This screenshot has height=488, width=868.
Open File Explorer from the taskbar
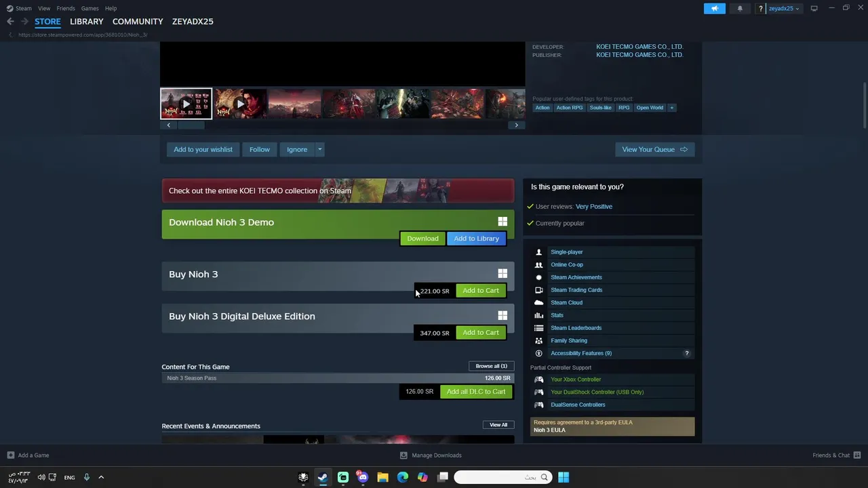(382, 477)
